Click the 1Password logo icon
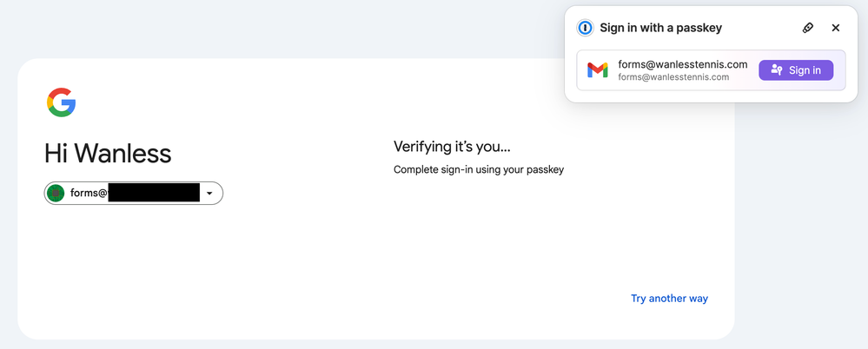Image resolution: width=868 pixels, height=349 pixels. pos(586,28)
